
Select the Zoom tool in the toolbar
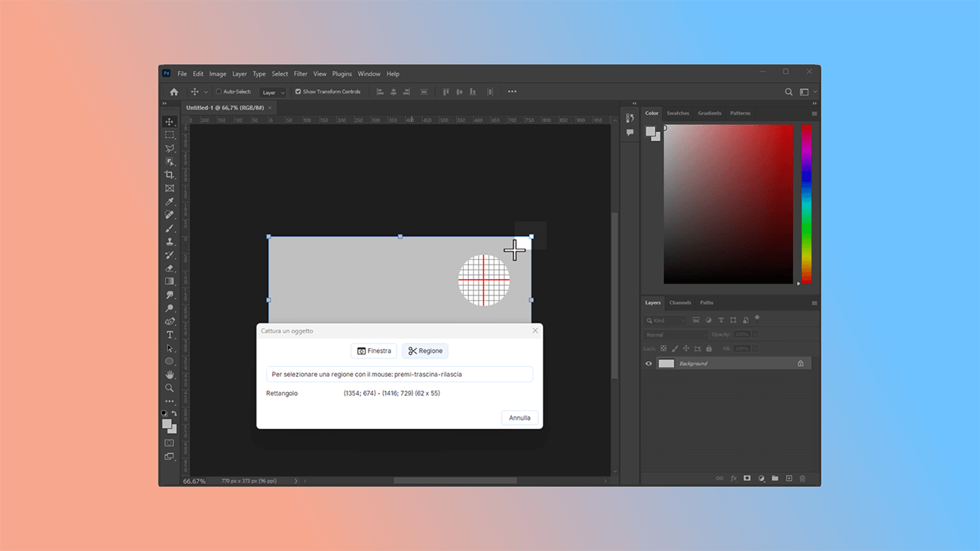(170, 388)
